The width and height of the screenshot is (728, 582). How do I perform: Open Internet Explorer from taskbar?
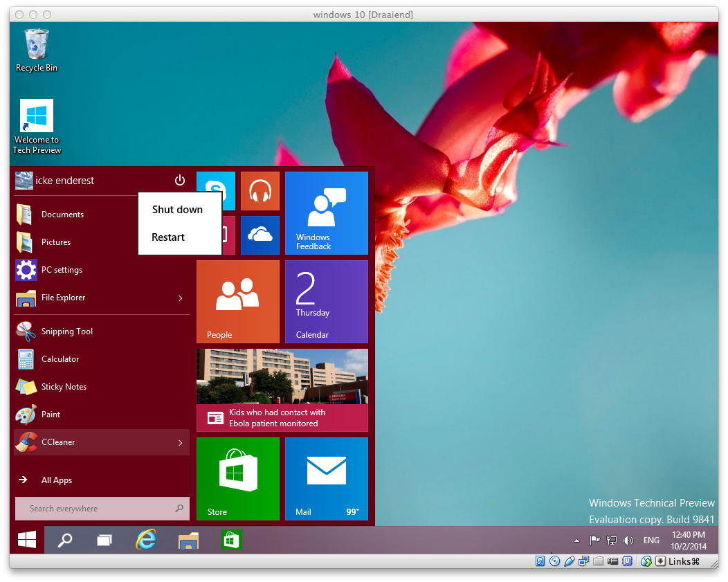tap(146, 540)
